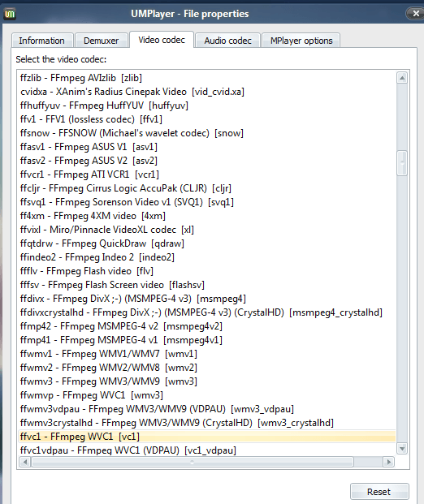Screen dimensions: 424x504
Task: Choose ffhuffyuv - FFmpeg HuffYUV codec
Action: pyautogui.click(x=104, y=106)
